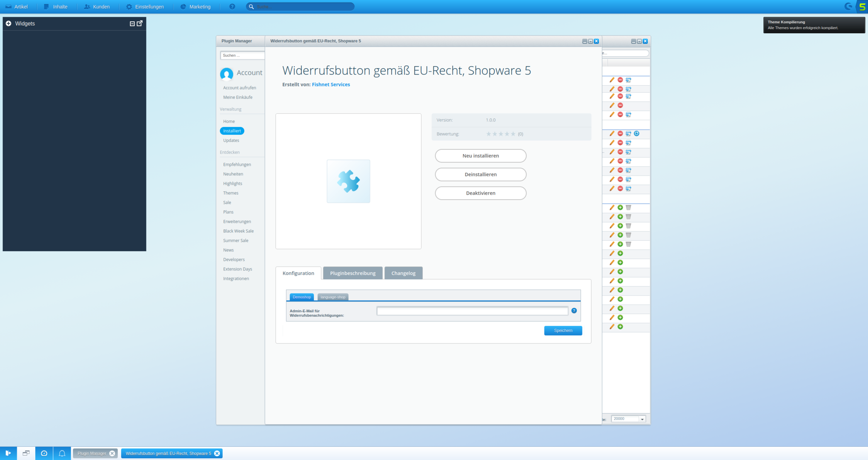Focus the Plugin Manager 'Suchen ...' field

click(243, 55)
